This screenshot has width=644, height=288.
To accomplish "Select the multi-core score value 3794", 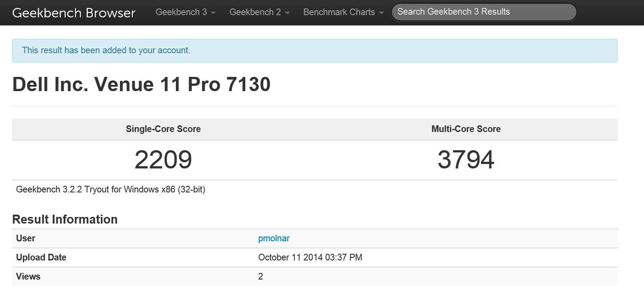I will click(x=466, y=160).
